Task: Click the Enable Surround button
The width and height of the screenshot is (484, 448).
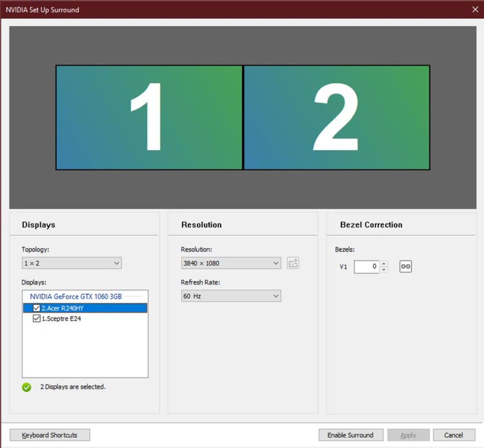Action: [x=351, y=435]
